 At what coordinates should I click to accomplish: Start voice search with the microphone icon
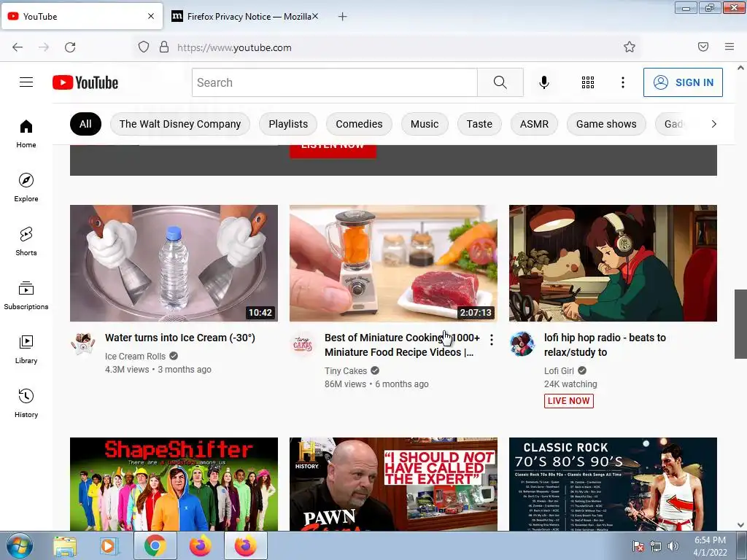click(x=544, y=82)
